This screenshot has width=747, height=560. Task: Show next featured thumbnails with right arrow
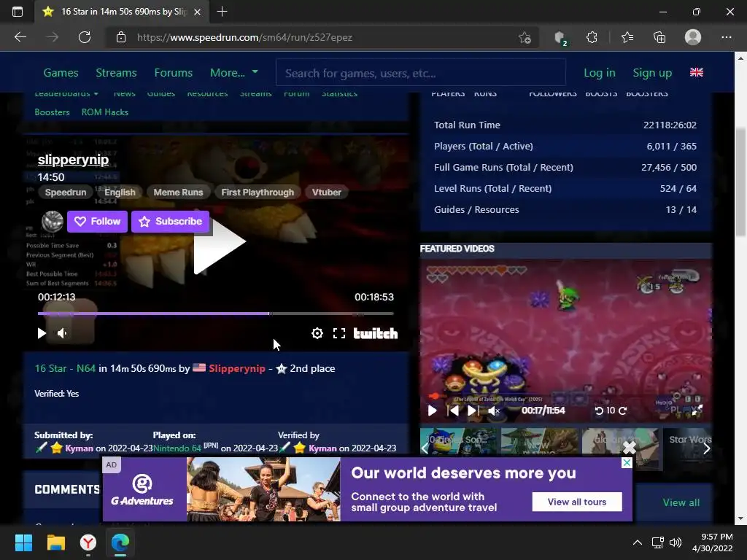point(707,448)
